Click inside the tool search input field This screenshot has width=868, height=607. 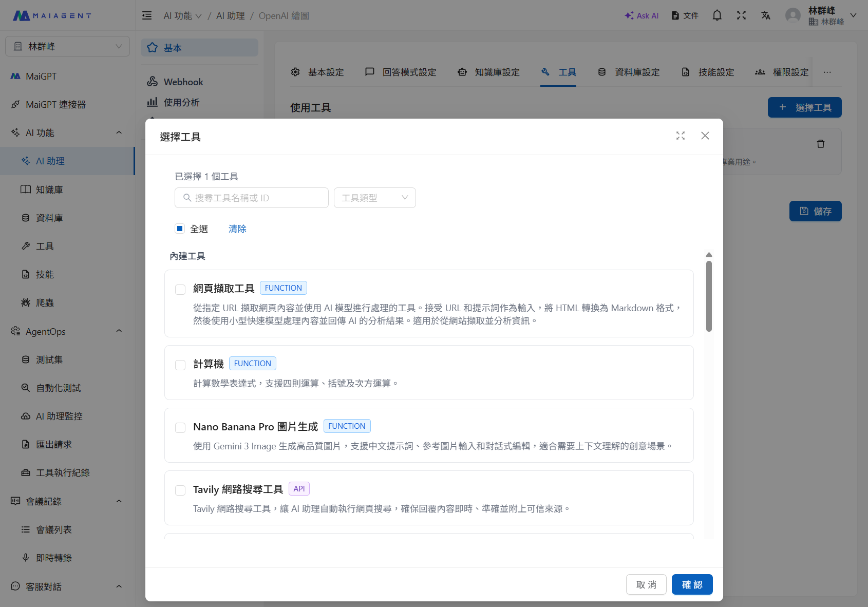(x=251, y=198)
